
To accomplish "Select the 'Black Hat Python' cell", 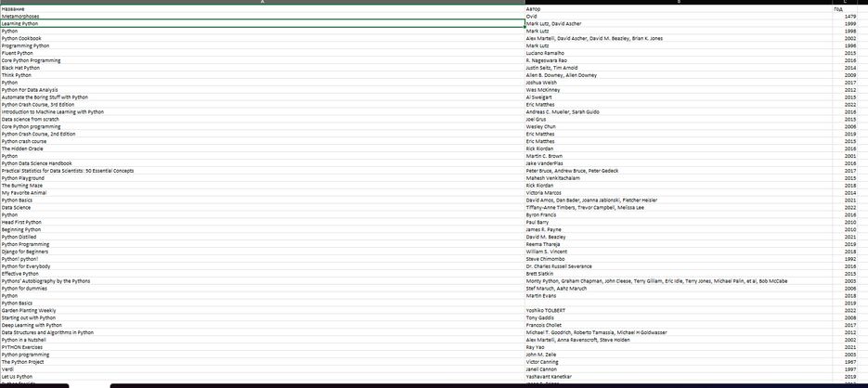I will pos(263,68).
